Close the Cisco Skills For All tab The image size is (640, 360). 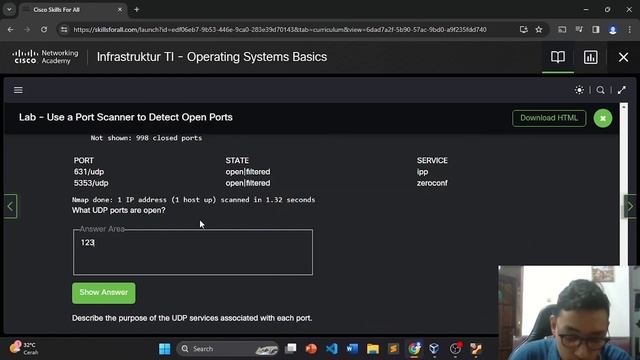tap(120, 9)
